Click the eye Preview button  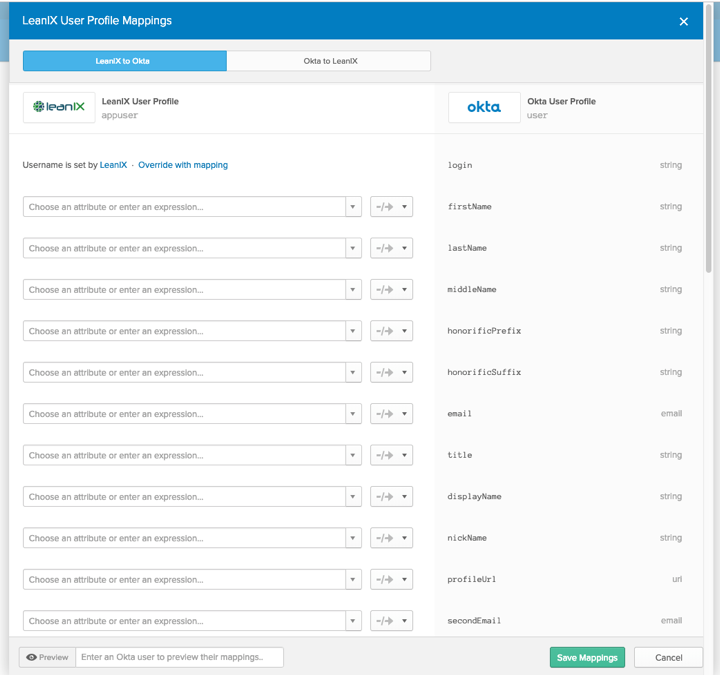47,657
